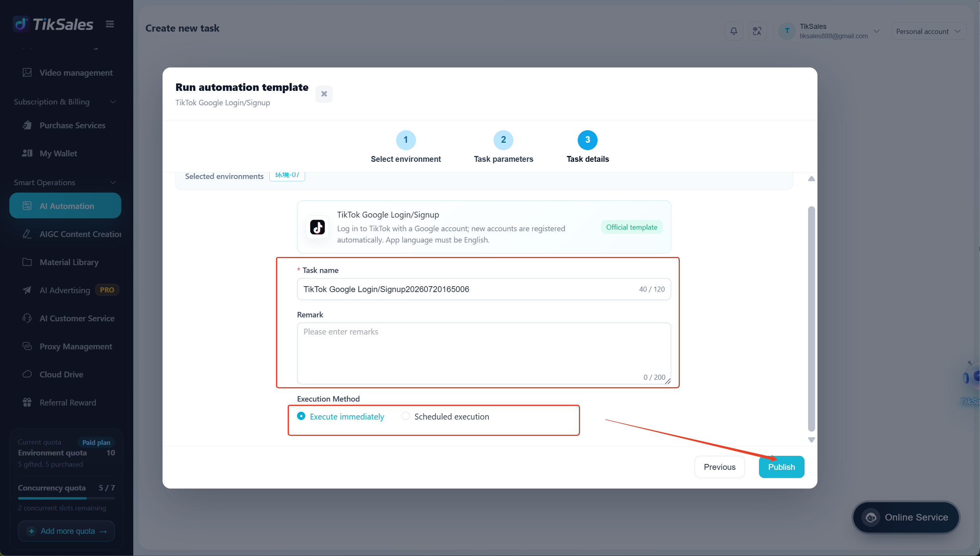The width and height of the screenshot is (980, 556).
Task: Collapse the Subscription & Billing section
Action: [x=113, y=102]
